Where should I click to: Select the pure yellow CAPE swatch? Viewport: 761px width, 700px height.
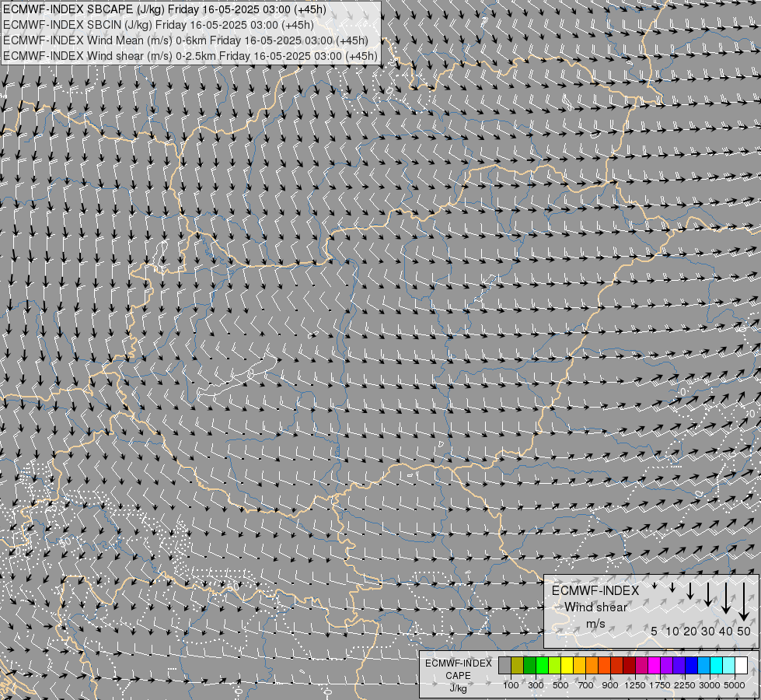(x=567, y=666)
